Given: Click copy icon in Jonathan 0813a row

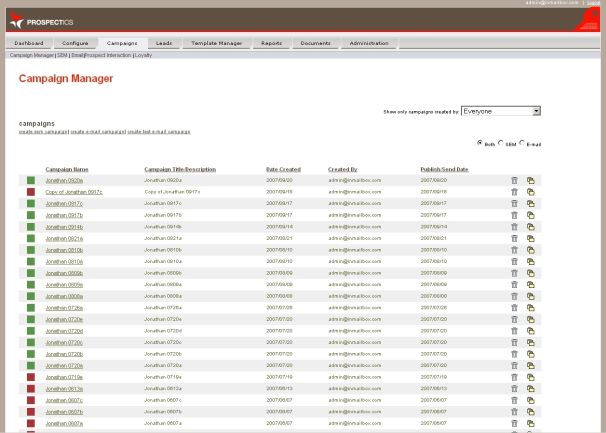Looking at the screenshot, I should pos(531,388).
